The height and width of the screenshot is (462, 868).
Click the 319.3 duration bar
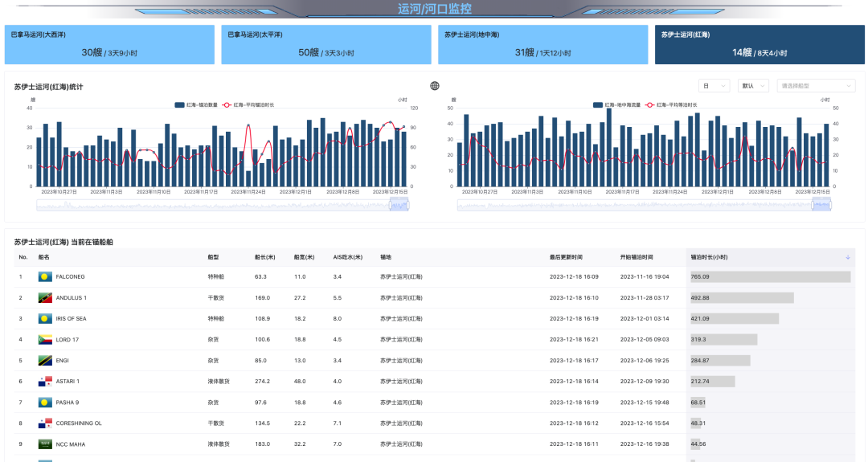tap(723, 340)
